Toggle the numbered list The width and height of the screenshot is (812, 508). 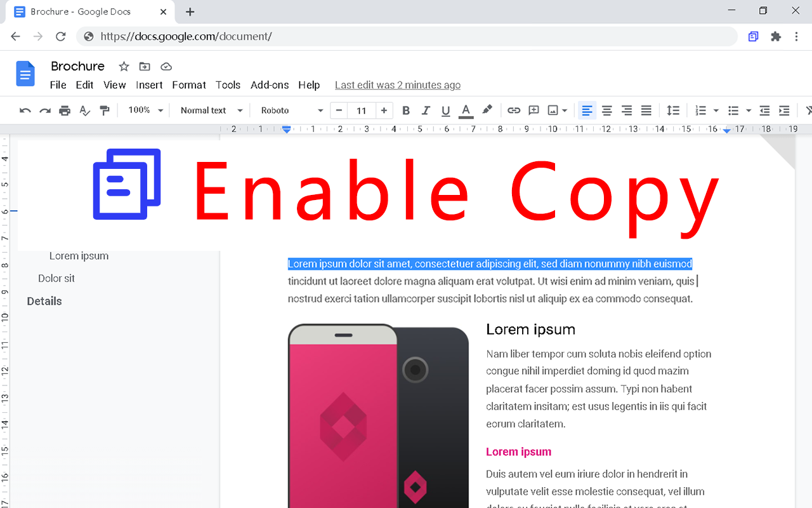point(700,110)
